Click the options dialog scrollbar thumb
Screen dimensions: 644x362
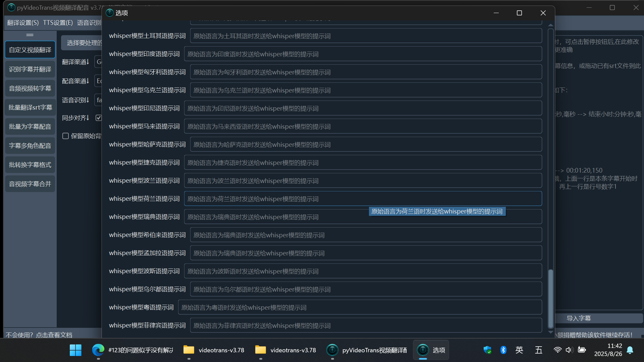[x=550, y=298]
